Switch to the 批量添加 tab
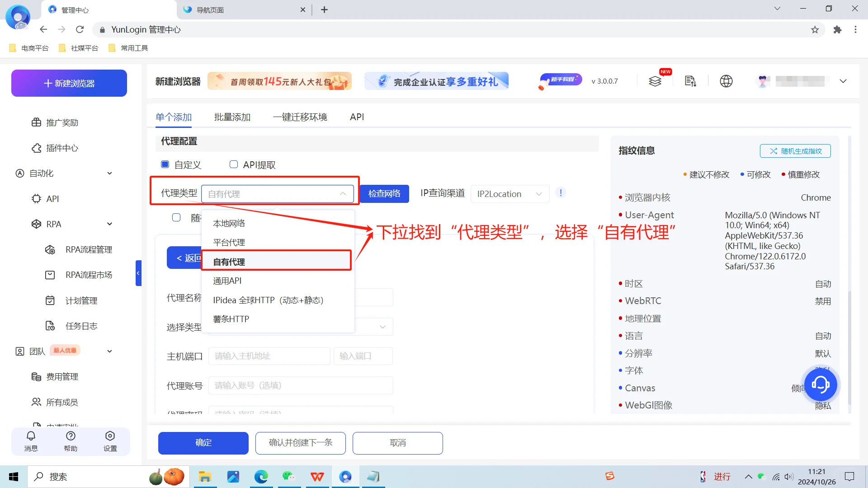Image resolution: width=868 pixels, height=488 pixels. (x=232, y=117)
